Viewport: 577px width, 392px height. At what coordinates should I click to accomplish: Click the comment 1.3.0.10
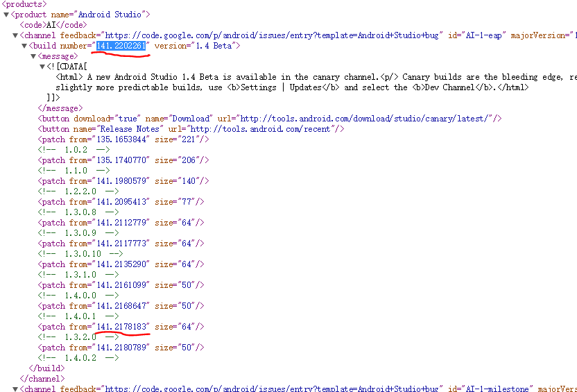[x=80, y=254]
